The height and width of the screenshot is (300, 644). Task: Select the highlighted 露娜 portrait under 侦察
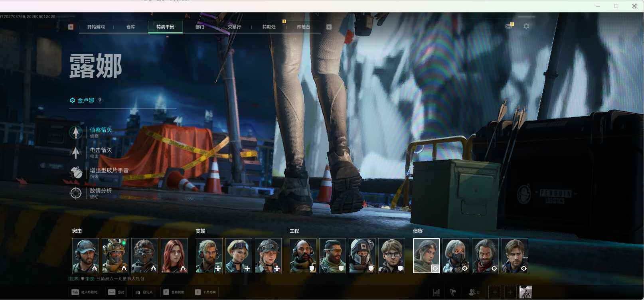[x=426, y=256]
